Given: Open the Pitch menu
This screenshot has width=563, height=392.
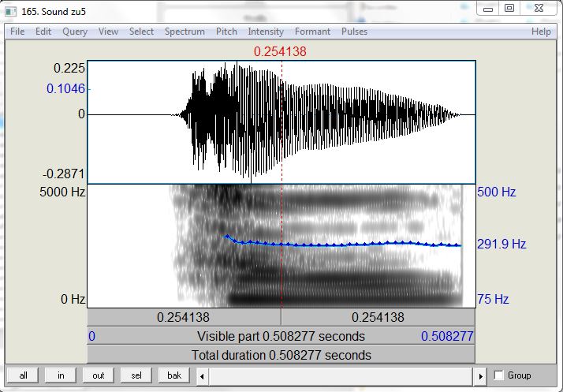Looking at the screenshot, I should coord(226,32).
